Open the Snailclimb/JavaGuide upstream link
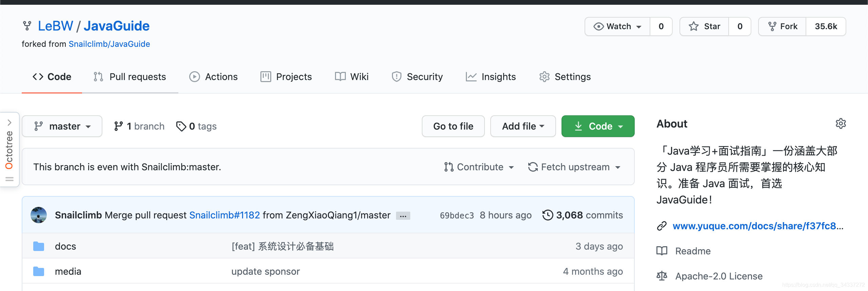The width and height of the screenshot is (868, 291). click(x=109, y=44)
